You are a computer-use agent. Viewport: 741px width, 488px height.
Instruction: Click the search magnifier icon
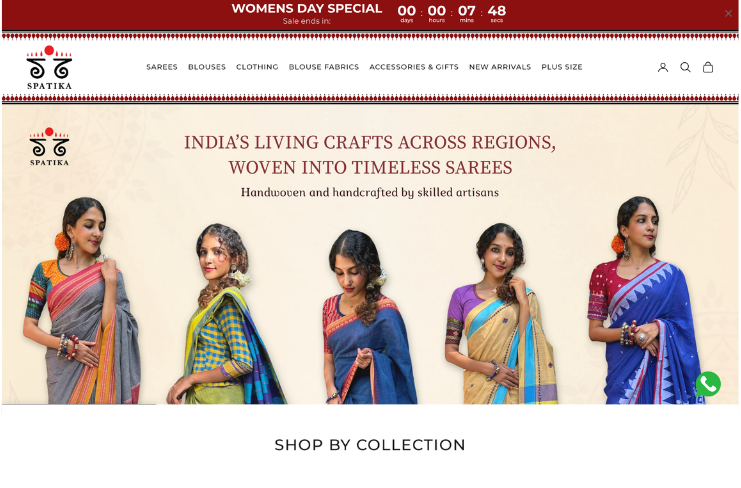tap(685, 68)
